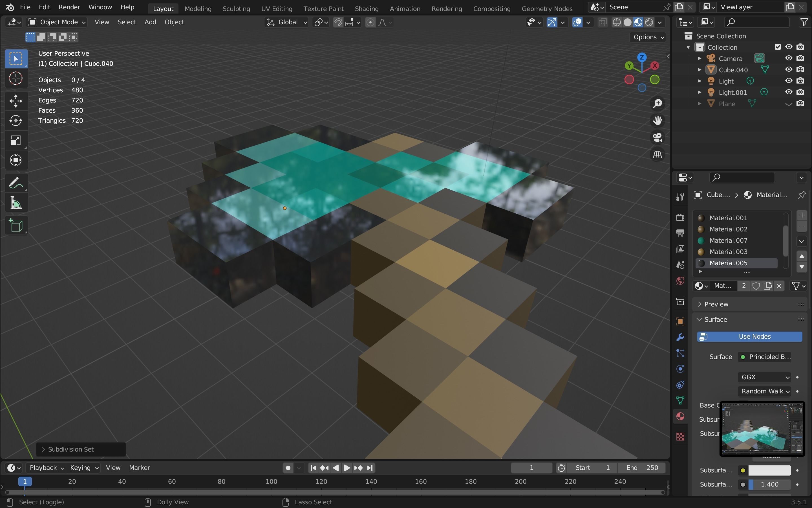Image resolution: width=812 pixels, height=508 pixels.
Task: Show the hidden Plane object
Action: point(789,104)
